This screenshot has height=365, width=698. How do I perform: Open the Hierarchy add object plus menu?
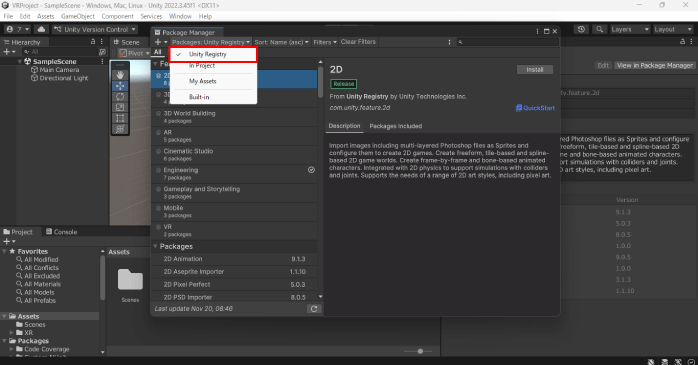9,52
